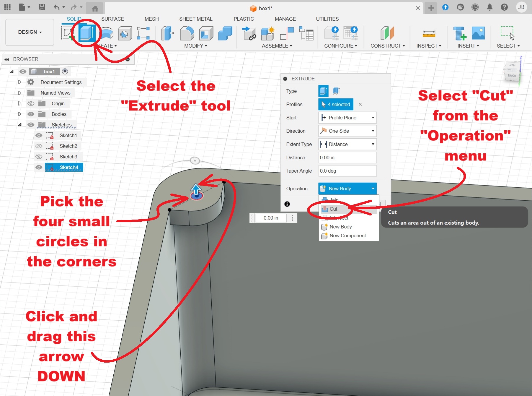Viewport: 532px width, 396px height.
Task: Open the Measure tool under Inspect
Action: [x=429, y=33]
